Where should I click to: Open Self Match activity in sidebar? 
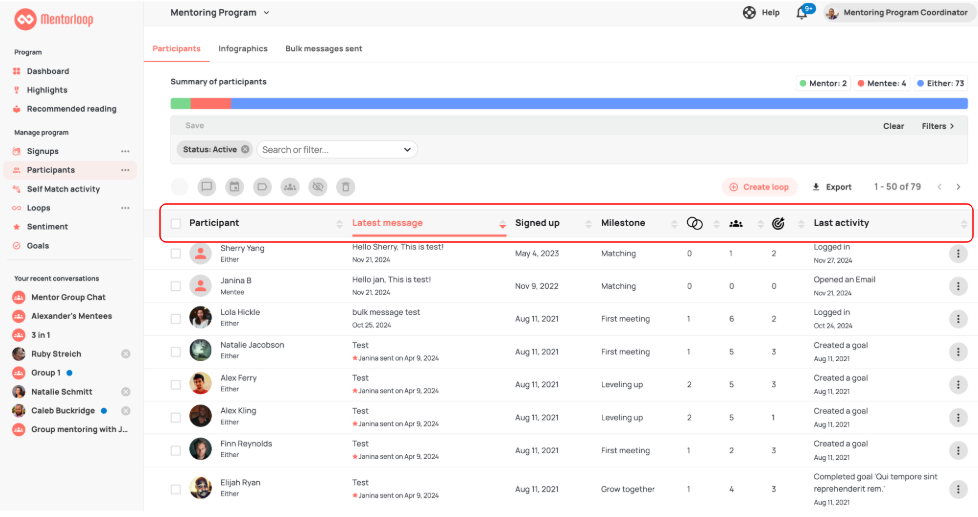click(x=63, y=190)
